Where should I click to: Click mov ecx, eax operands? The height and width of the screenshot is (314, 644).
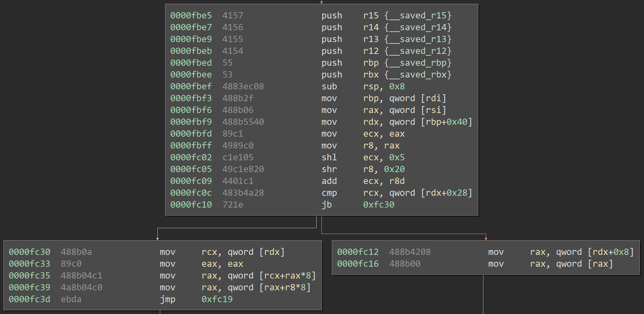[x=384, y=134]
